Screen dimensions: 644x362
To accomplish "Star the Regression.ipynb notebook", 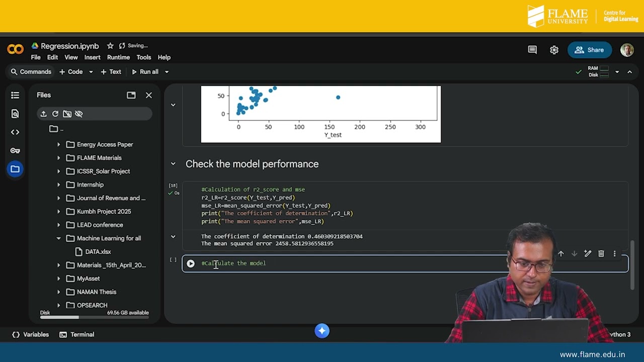I will pyautogui.click(x=110, y=46).
